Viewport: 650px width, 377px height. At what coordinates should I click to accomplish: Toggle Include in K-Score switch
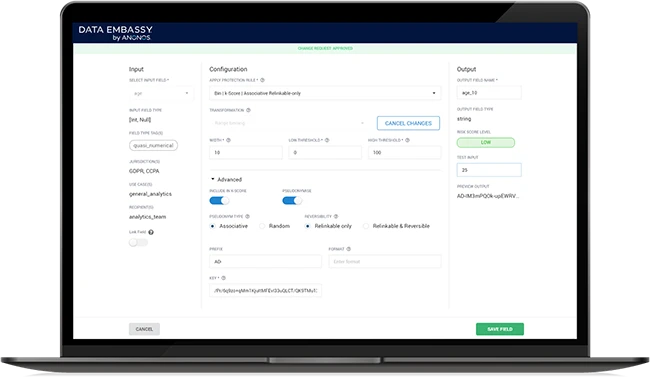click(x=219, y=201)
